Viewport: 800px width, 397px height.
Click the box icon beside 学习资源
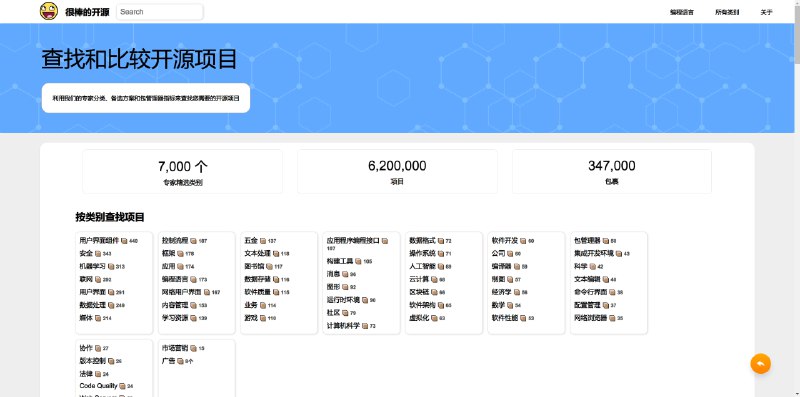[193, 318]
